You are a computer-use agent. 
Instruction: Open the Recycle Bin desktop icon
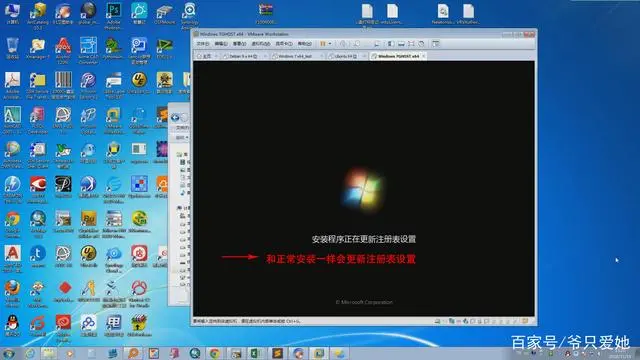12,49
